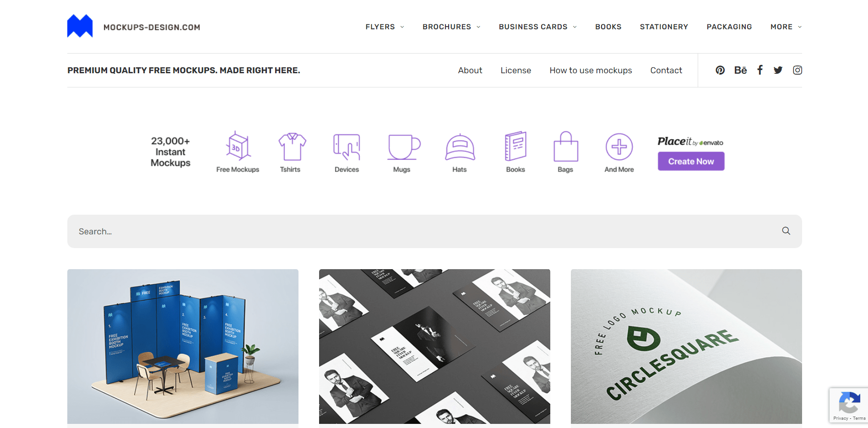The height and width of the screenshot is (428, 868).
Task: Open the Tshirts mockup category icon
Action: [291, 146]
